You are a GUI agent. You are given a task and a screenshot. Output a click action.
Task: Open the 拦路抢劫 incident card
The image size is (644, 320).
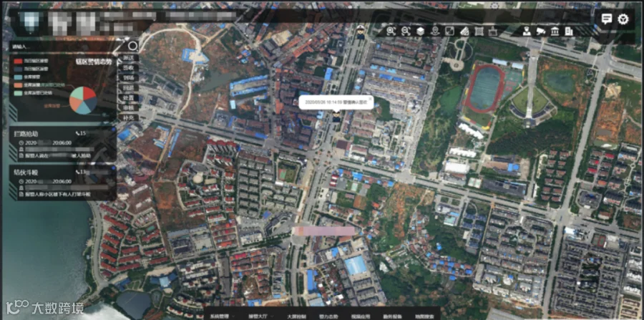(x=62, y=144)
